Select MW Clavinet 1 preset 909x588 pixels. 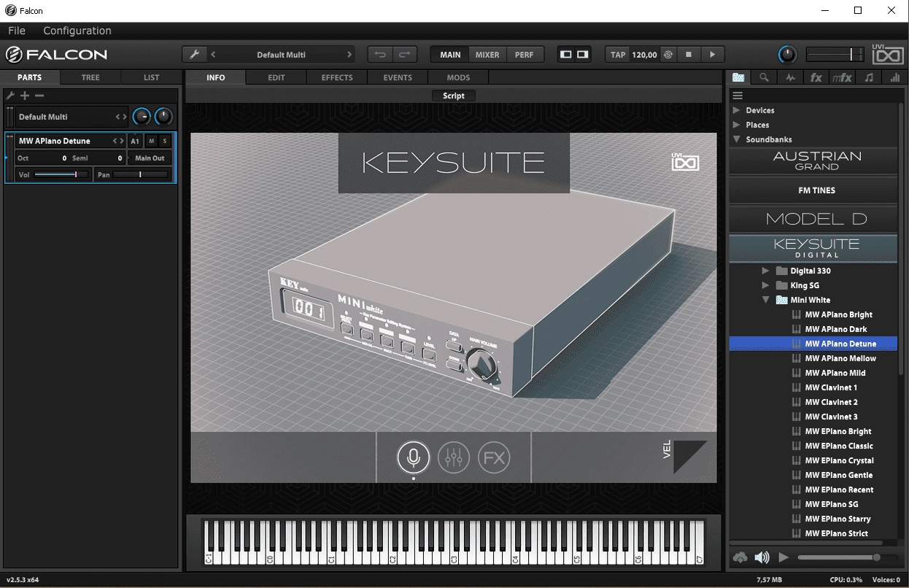[831, 387]
